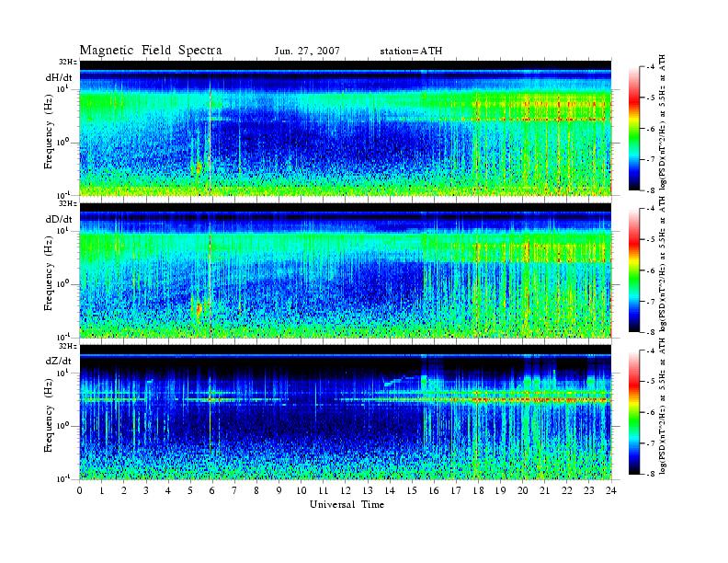Click hour 10 on the Universal Time axis
This screenshot has width=728, height=563.
(x=301, y=490)
